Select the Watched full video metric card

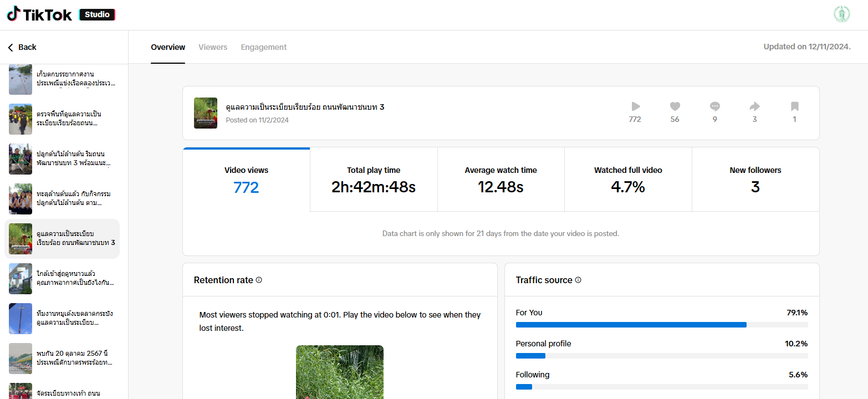628,180
